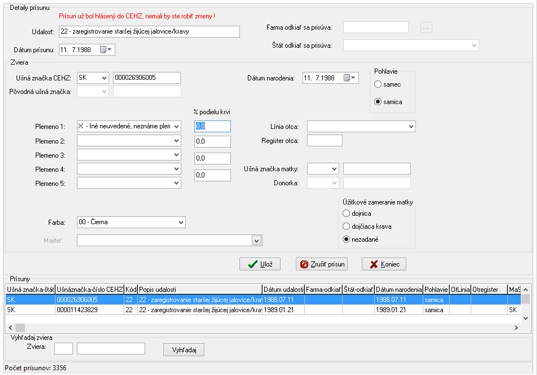Open the Línia otca dropdown
The width and height of the screenshot is (537, 375).
[x=411, y=126]
